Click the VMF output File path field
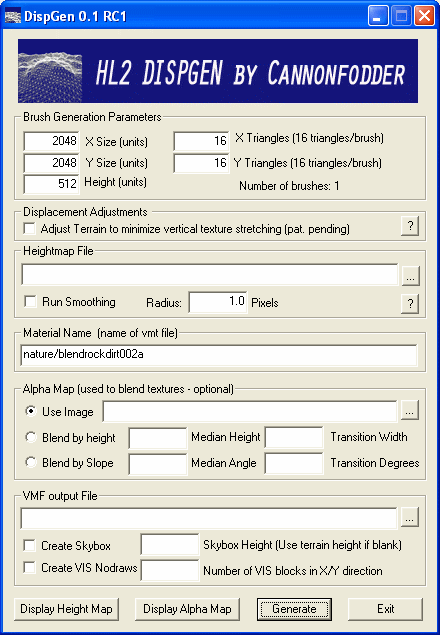Screen dimensions: 440x635 [x=209, y=518]
